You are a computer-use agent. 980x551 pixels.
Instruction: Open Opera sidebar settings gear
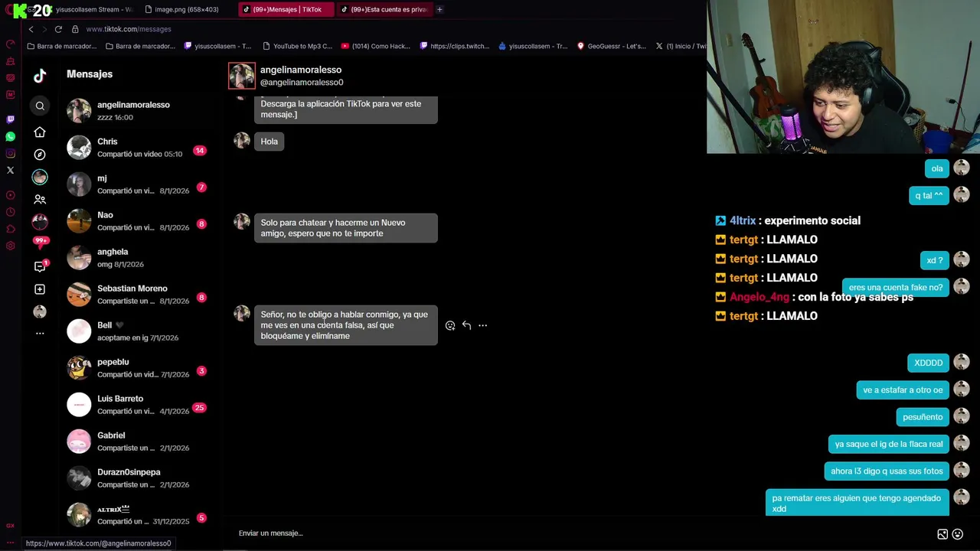point(10,246)
